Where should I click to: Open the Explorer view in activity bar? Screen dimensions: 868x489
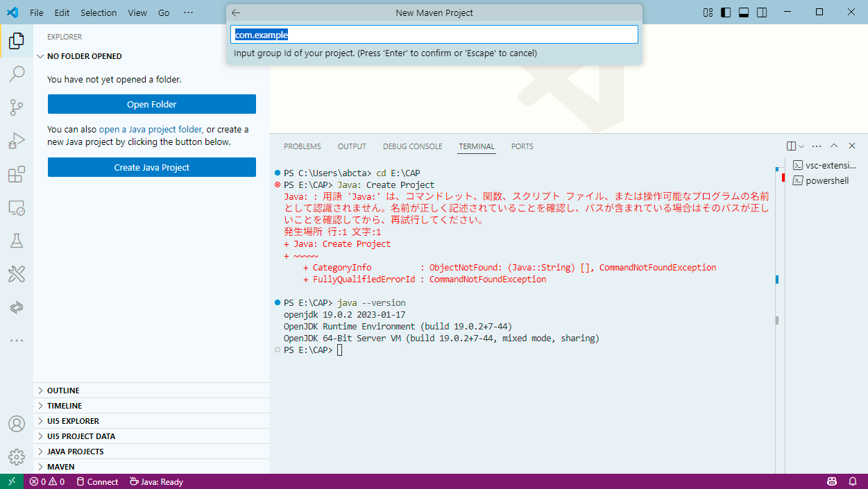pyautogui.click(x=17, y=41)
